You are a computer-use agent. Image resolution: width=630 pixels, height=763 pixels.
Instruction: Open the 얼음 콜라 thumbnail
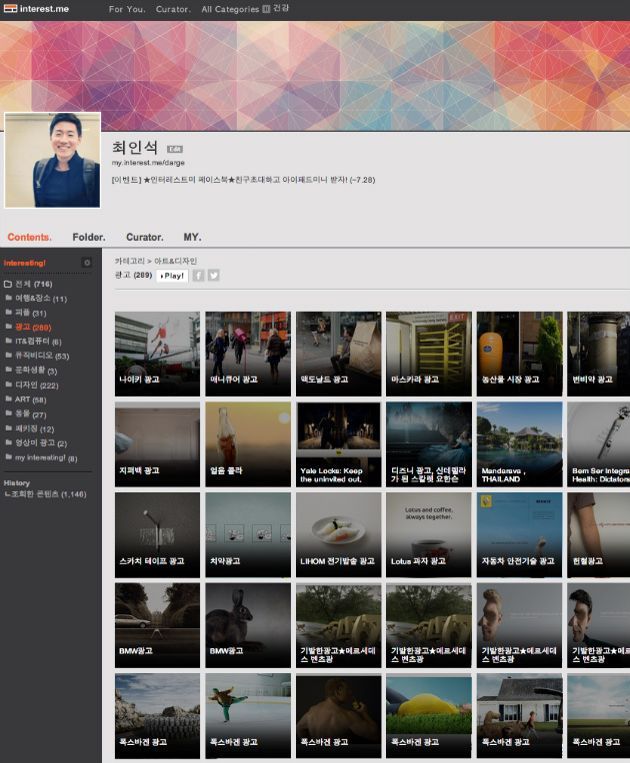coord(248,444)
